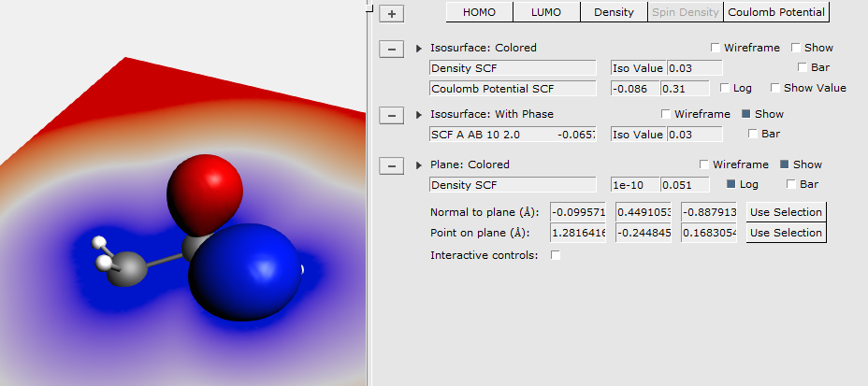This screenshot has width=868, height=386.
Task: Remove the Plane: Colored entry with minus
Action: point(392,165)
